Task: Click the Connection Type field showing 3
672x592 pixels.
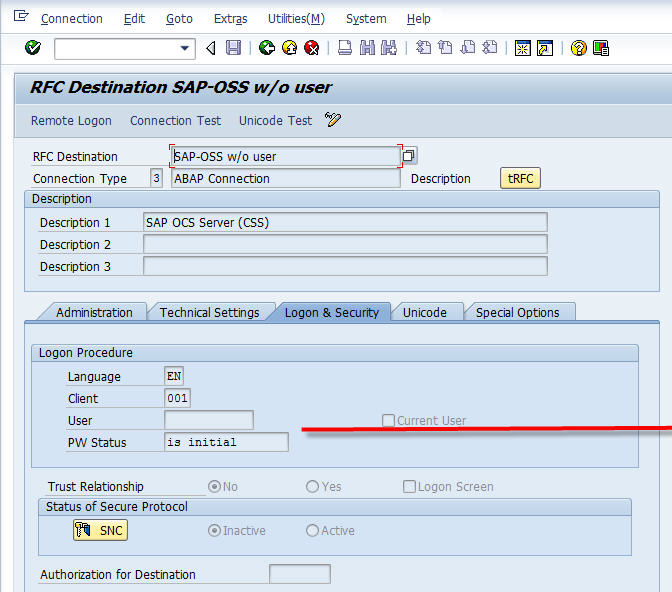Action: click(x=156, y=178)
